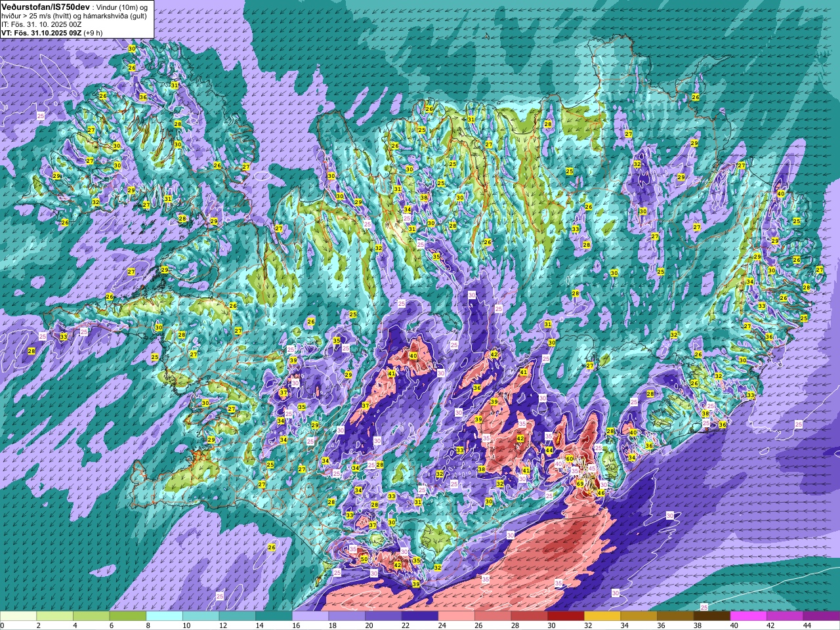
Task: Click the orchid 42–44 legend swatch
Action: (x=785, y=616)
